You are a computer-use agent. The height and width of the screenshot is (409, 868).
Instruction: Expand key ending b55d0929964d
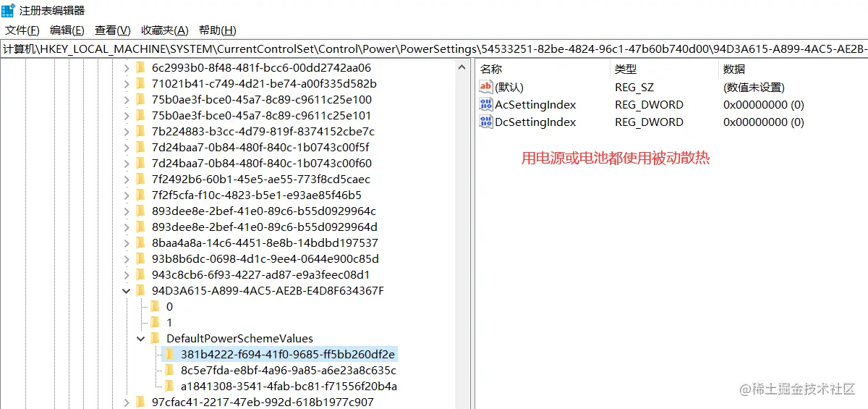click(x=126, y=227)
